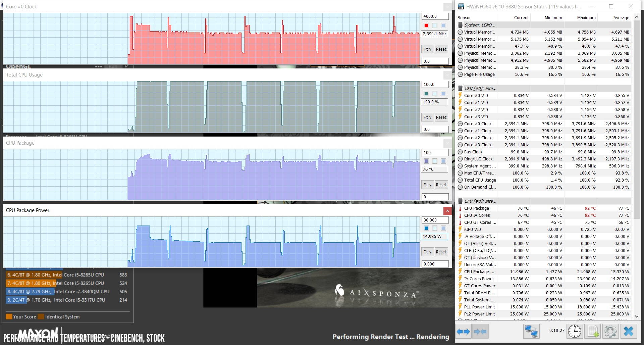Click the lightning icon beside IA Cores Power
The image size is (644, 345).
point(460,279)
